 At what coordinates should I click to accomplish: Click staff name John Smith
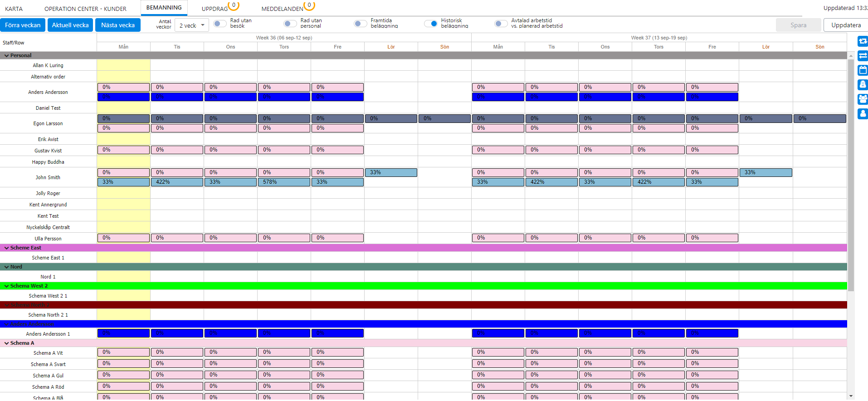48,177
